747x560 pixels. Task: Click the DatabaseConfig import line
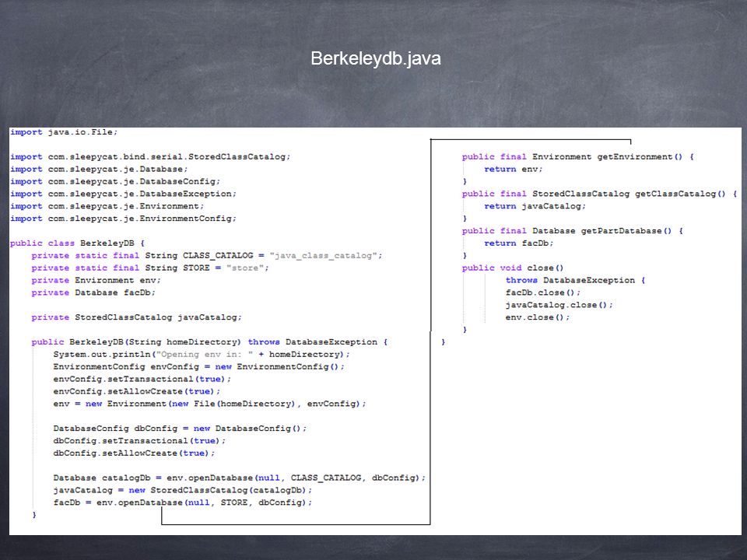(x=115, y=181)
